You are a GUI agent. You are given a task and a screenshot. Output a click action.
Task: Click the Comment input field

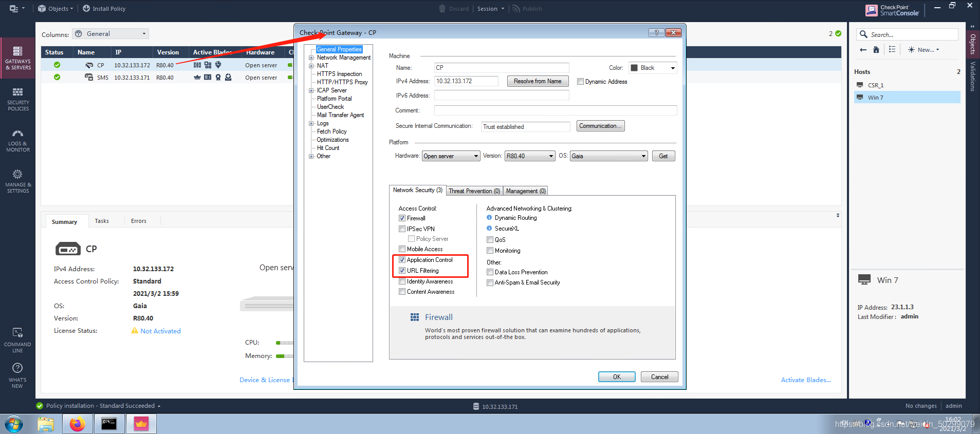tap(556, 110)
